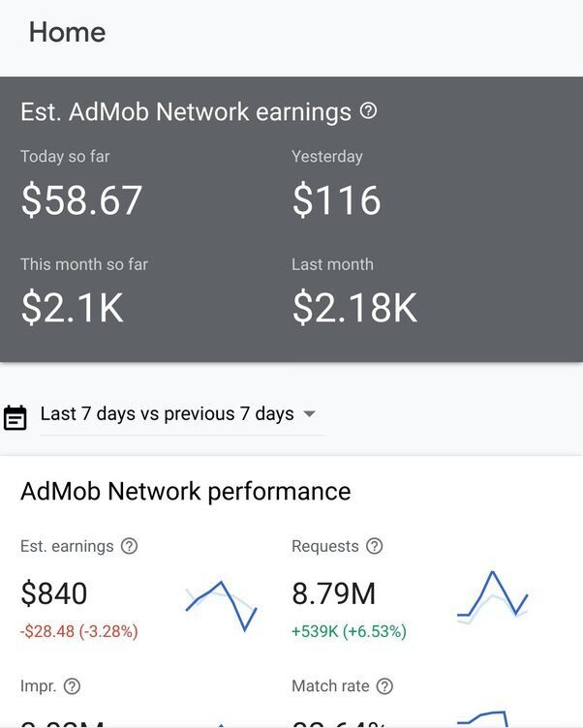Open Last month $2.18K earnings
Screen dimensions: 583x728
[x=354, y=308]
